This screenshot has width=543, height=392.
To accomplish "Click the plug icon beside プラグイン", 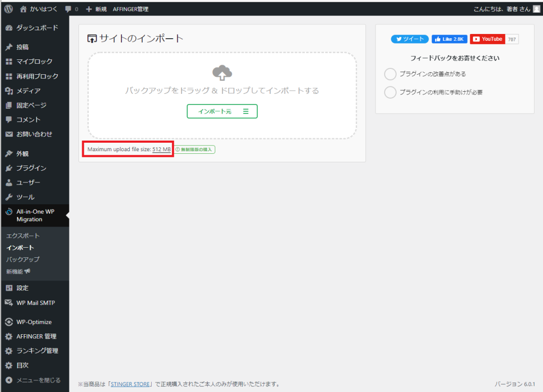I will (x=9, y=168).
